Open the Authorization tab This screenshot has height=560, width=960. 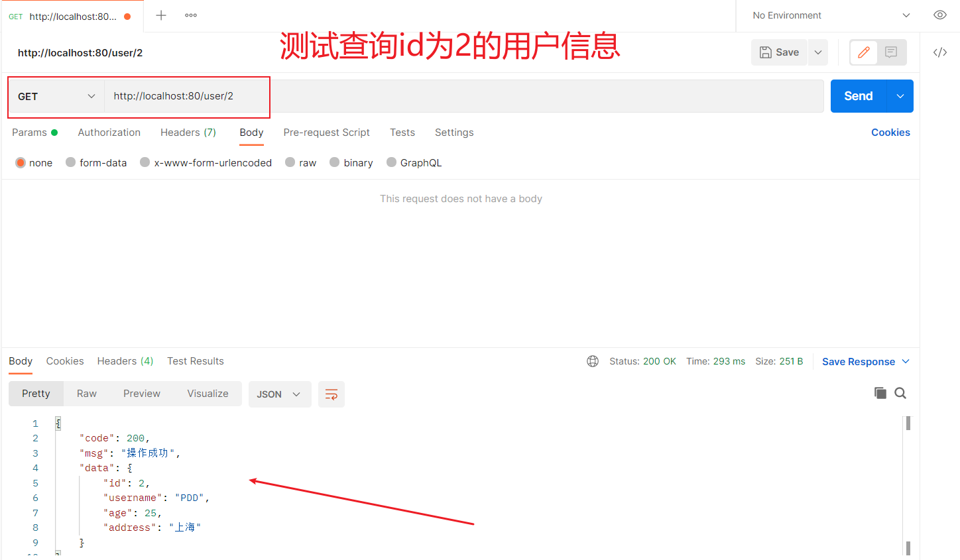click(x=109, y=133)
